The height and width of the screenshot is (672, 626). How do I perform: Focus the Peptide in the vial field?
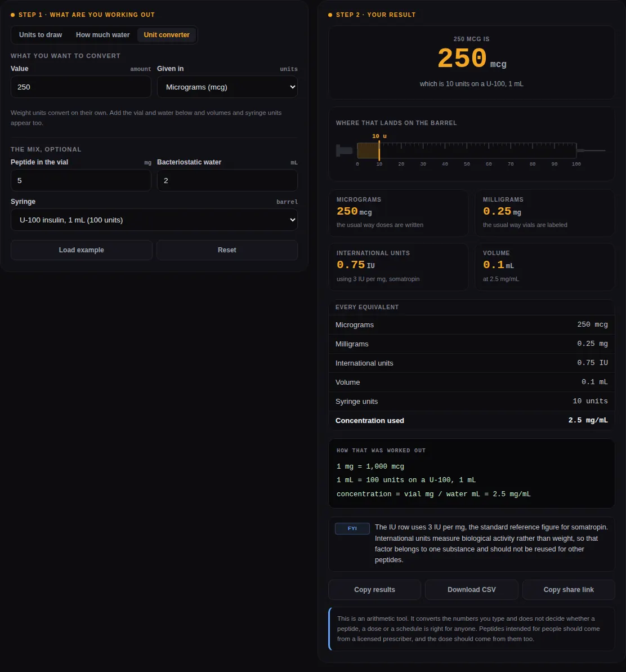(x=81, y=180)
